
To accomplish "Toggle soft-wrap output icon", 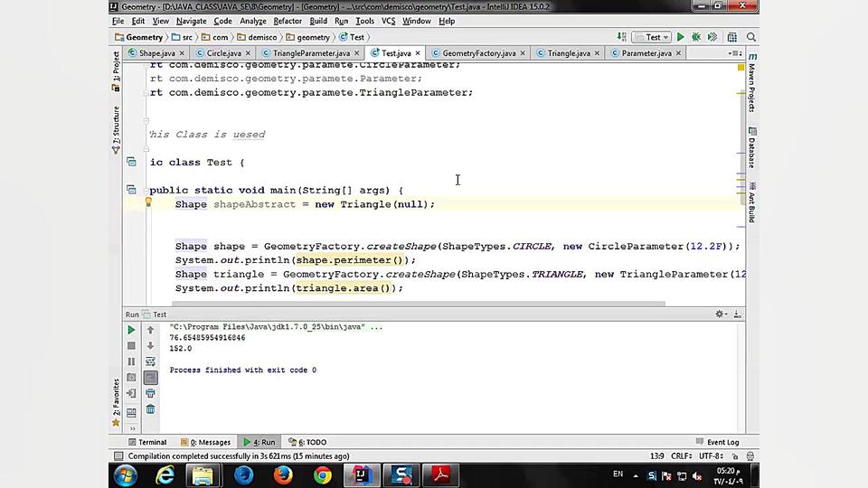I will pyautogui.click(x=151, y=361).
